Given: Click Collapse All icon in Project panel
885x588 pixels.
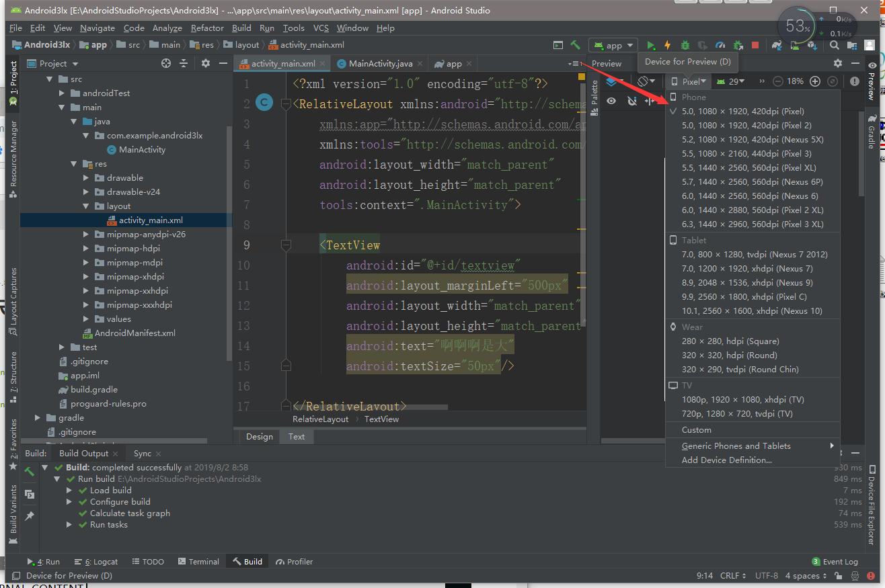Looking at the screenshot, I should (x=184, y=63).
